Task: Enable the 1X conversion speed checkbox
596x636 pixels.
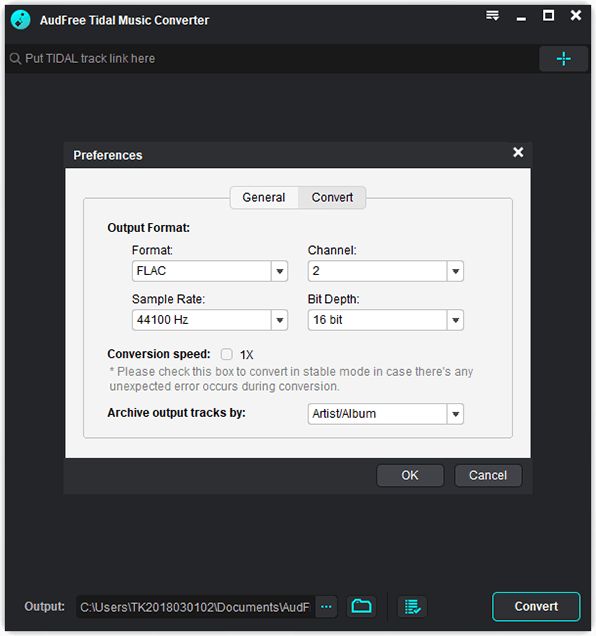Action: pyautogui.click(x=227, y=354)
